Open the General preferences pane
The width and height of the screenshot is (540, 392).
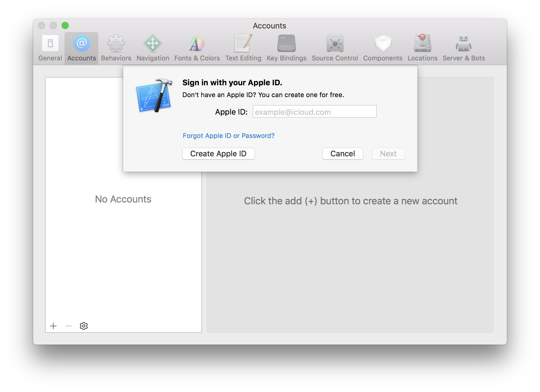50,48
